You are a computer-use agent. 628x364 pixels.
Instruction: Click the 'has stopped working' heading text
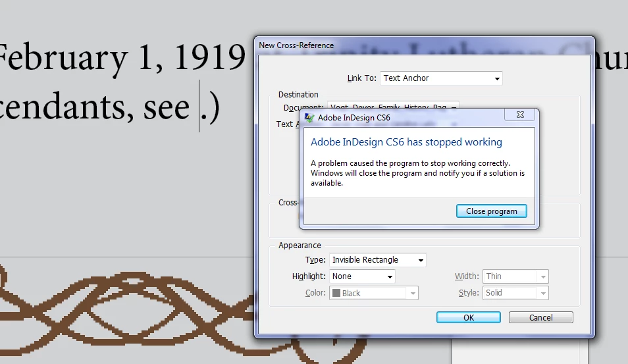coord(406,142)
